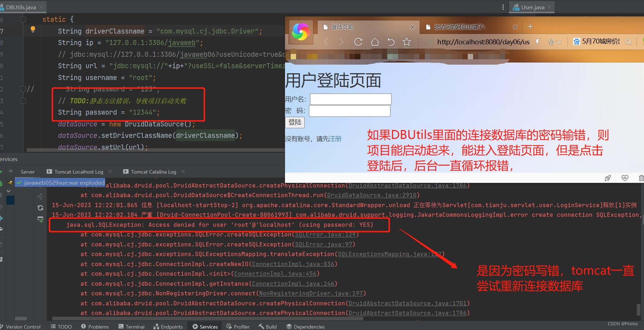The height and width of the screenshot is (330, 644).
Task: Click the bookmark star in the address bar
Action: pyautogui.click(x=551, y=42)
